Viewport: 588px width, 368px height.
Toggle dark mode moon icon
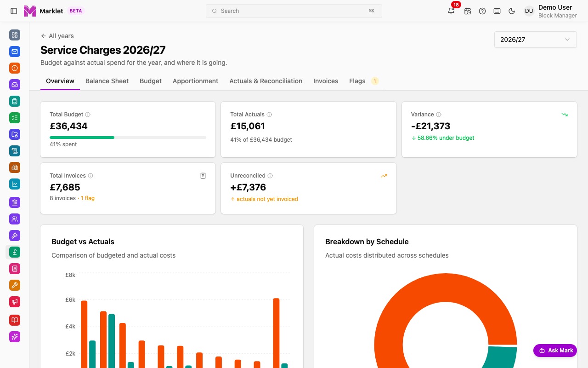[x=512, y=11]
